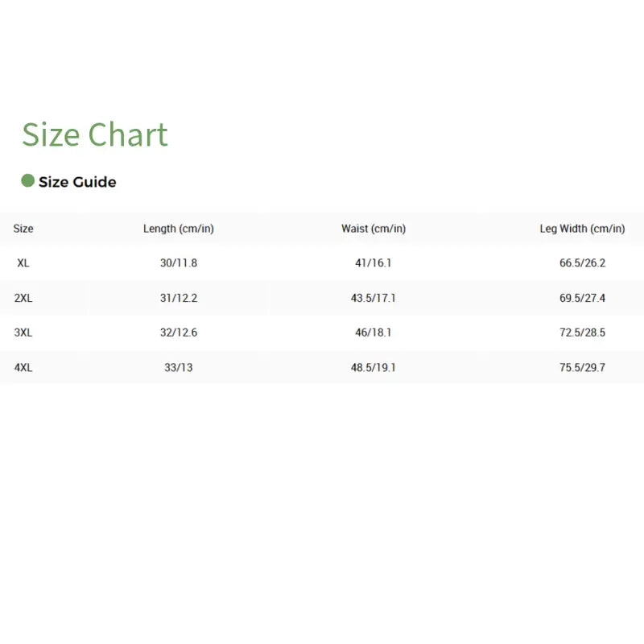Click the 4XL size row label
This screenshot has height=644, width=644.
point(23,368)
